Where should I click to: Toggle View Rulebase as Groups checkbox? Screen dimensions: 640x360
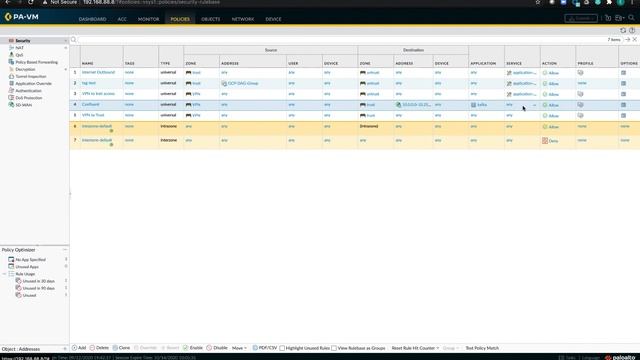334,348
